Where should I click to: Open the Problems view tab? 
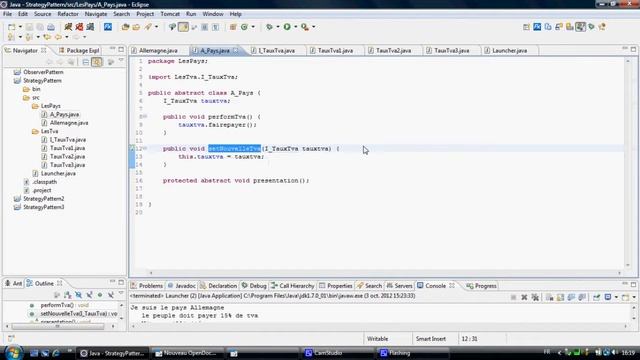[x=147, y=286]
